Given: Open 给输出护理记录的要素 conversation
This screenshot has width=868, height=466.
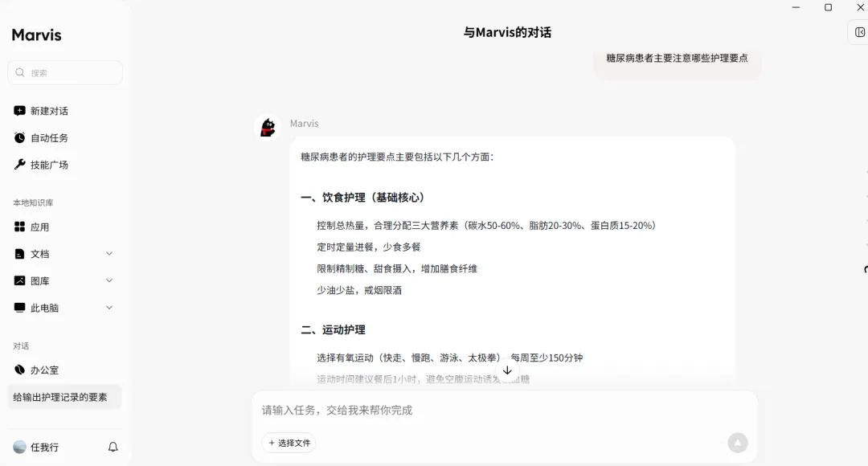Looking at the screenshot, I should [65, 397].
